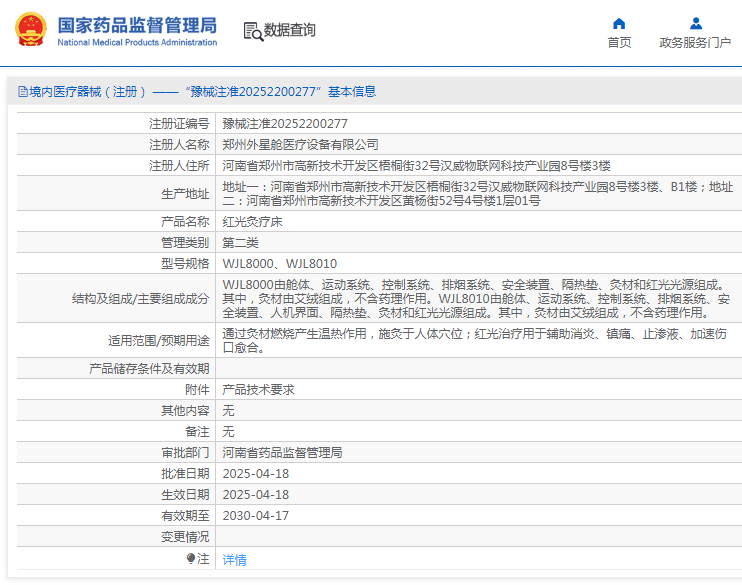Click the 注册证编号 row label
The width and height of the screenshot is (742, 585).
[179, 124]
